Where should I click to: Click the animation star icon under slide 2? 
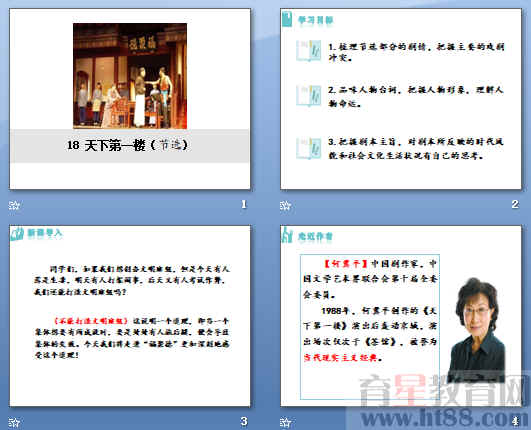point(285,205)
